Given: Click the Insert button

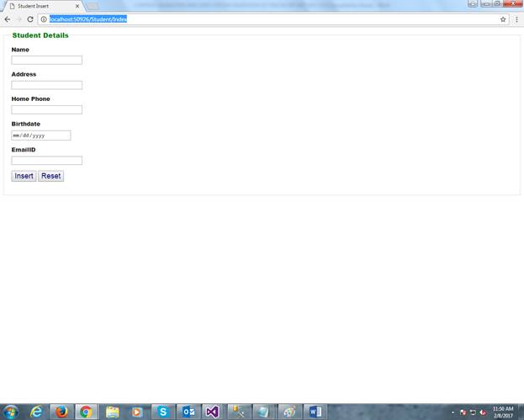Looking at the screenshot, I should 24,176.
